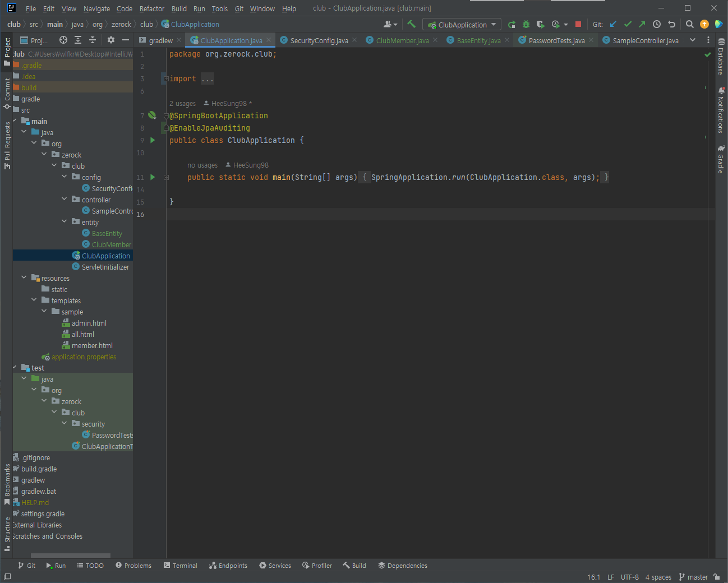Click the Git commit checkmark icon
The height and width of the screenshot is (583, 728).
[x=628, y=25]
